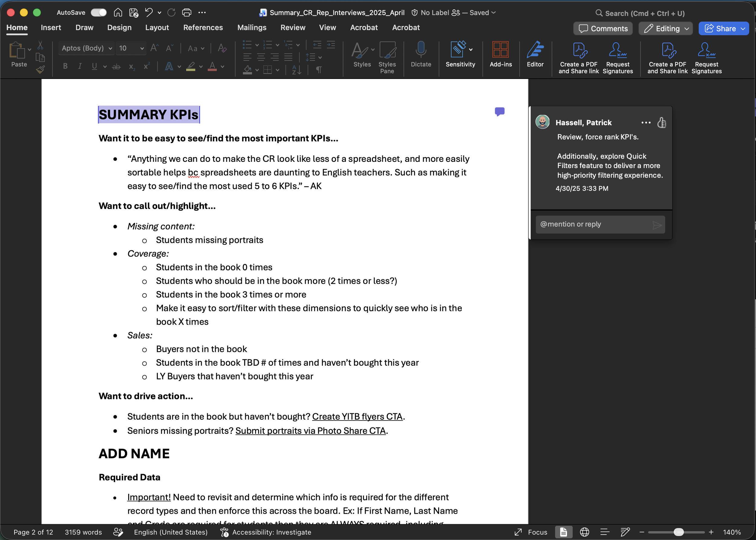Click the Focus mode button
The height and width of the screenshot is (540, 756).
[531, 532]
